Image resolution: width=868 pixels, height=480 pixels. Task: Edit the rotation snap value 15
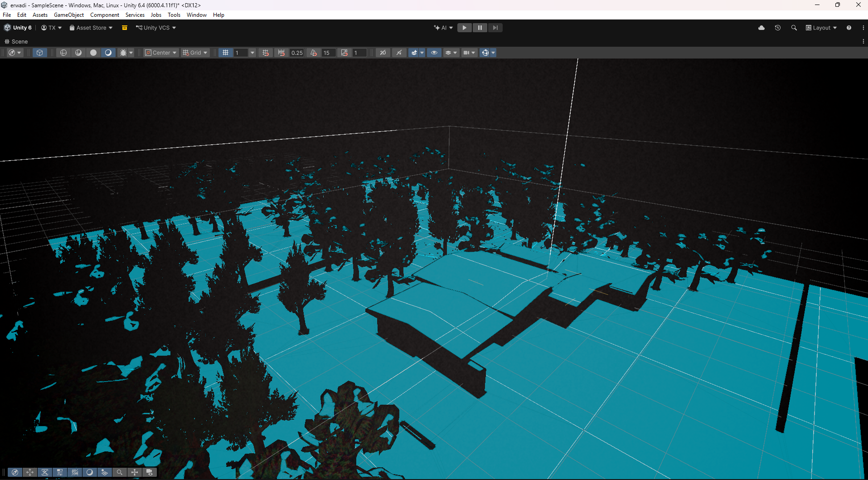click(329, 53)
